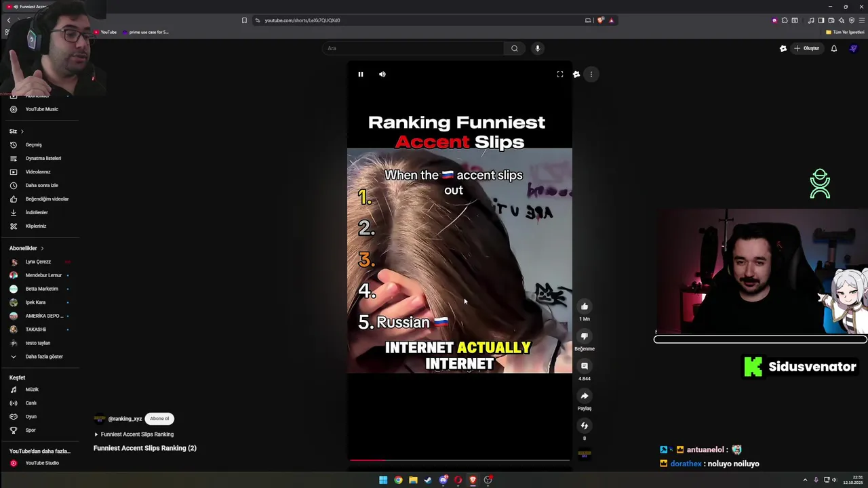Subscribe via Abone ol button
Viewport: 868px width, 488px height.
pyautogui.click(x=159, y=419)
